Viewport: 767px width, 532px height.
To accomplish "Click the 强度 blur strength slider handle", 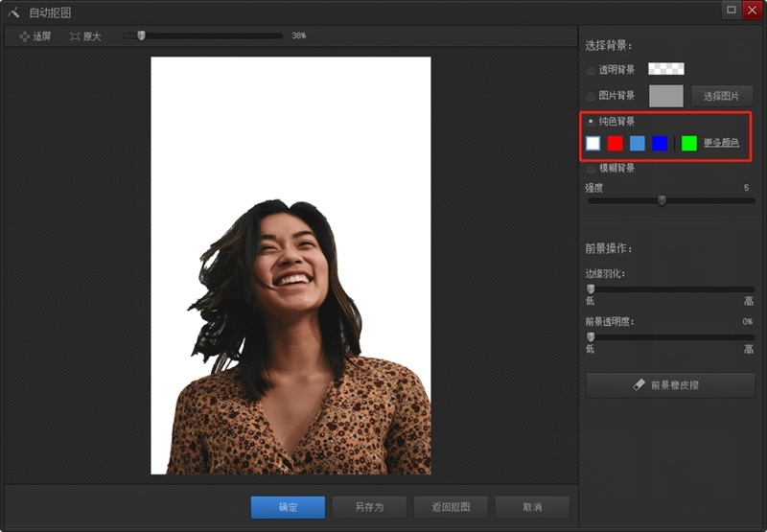I will click(662, 200).
